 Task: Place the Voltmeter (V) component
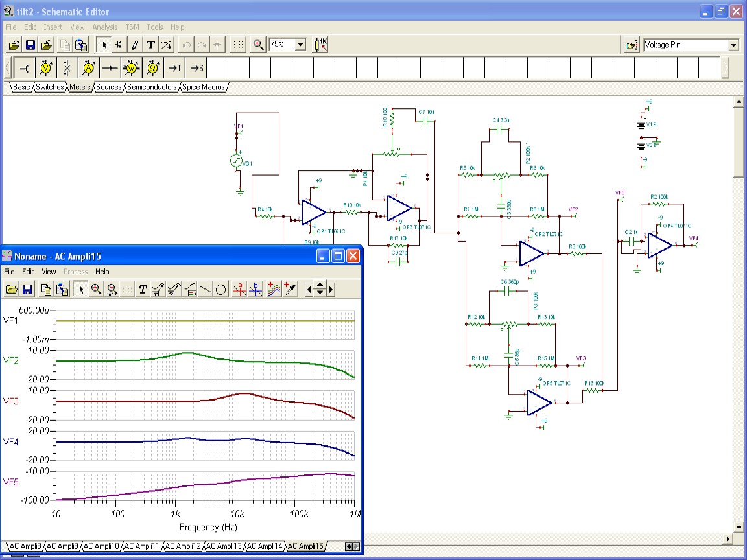tap(46, 68)
